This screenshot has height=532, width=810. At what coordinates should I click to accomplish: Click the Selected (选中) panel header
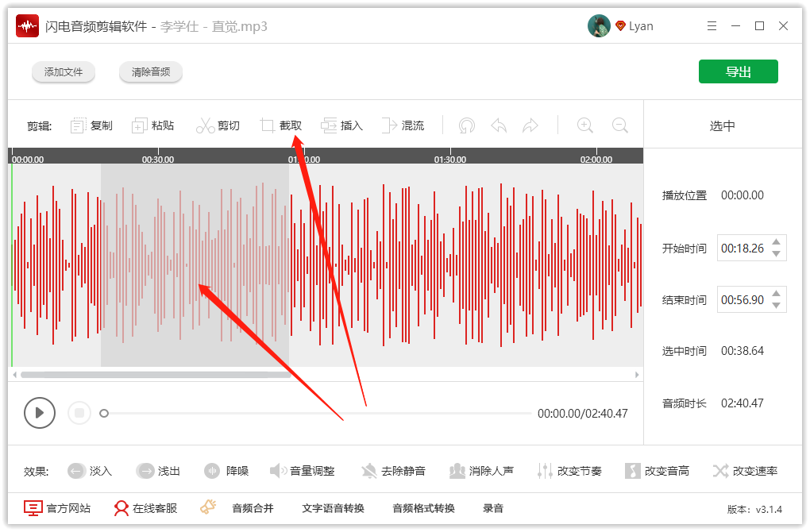722,125
